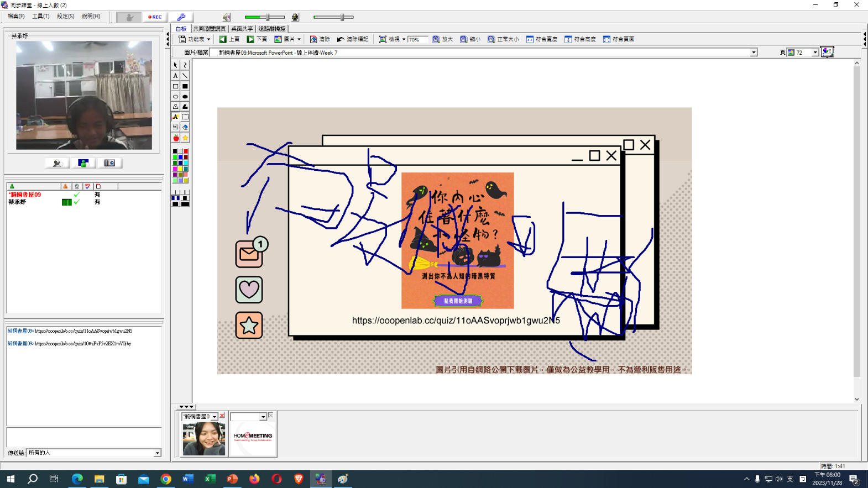This screenshot has height=488, width=868.
Task: Open the 傳送給 recipient dropdown
Action: coord(158,453)
